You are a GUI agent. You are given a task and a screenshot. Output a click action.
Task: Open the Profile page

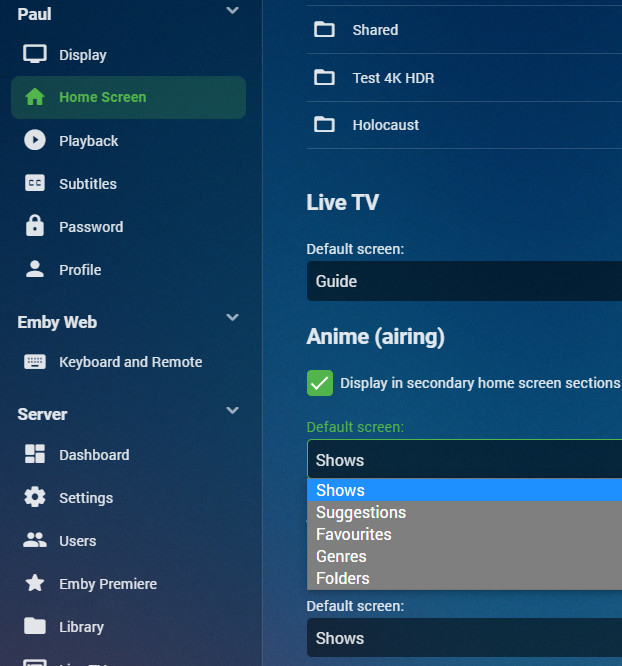80,270
